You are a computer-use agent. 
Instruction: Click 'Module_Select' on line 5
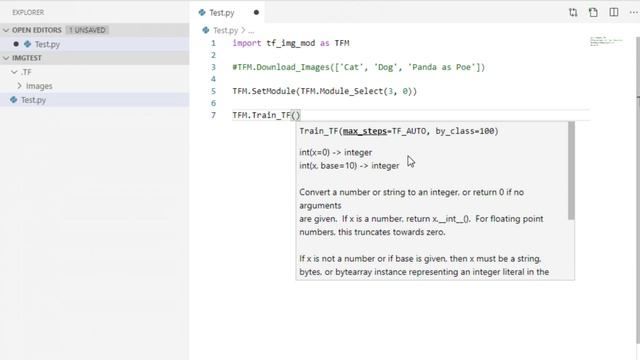point(351,91)
